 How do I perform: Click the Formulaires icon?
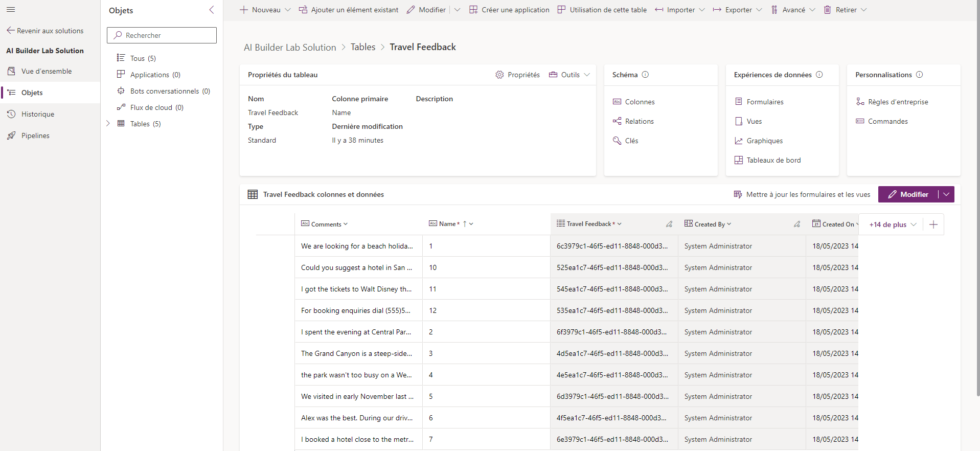[739, 102]
